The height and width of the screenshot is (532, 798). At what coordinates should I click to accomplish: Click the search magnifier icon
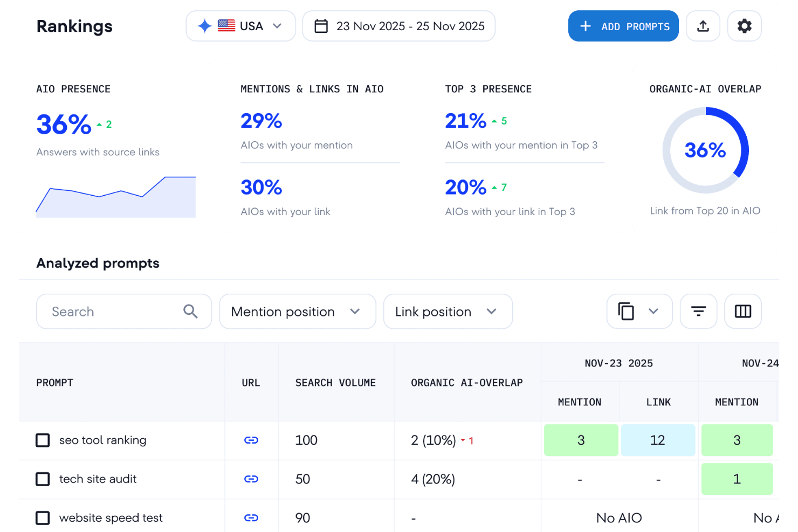click(x=190, y=311)
